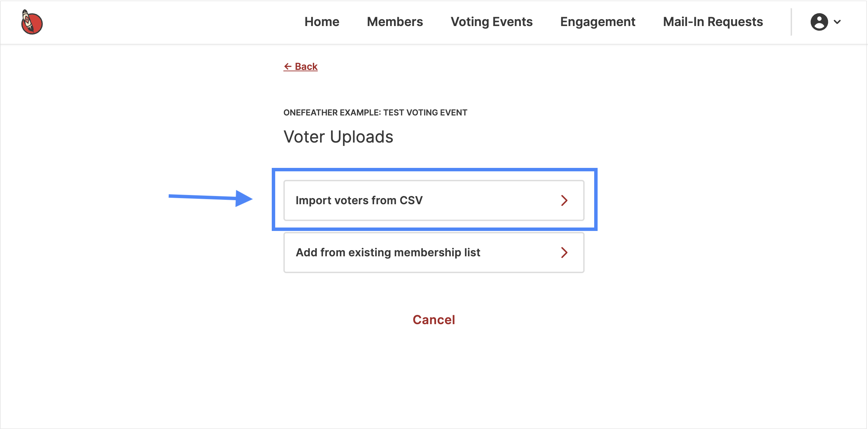Expand the account menu down chevron
The width and height of the screenshot is (868, 429).
tap(837, 22)
